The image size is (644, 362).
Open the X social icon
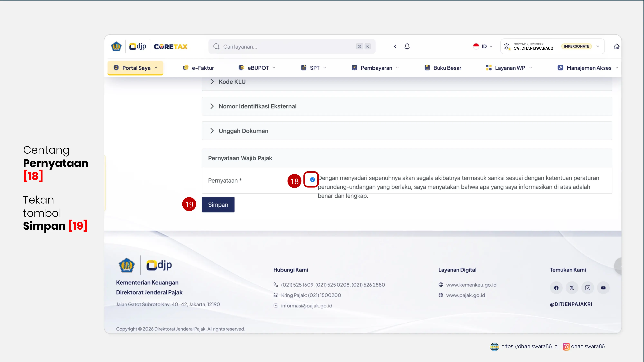pos(572,288)
